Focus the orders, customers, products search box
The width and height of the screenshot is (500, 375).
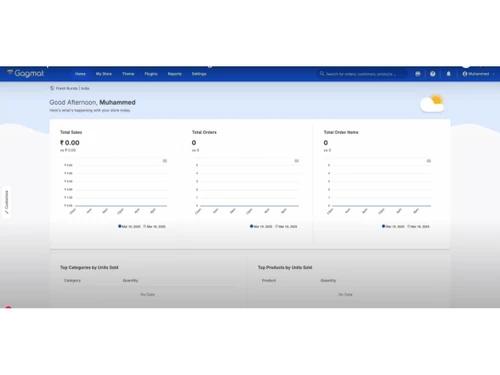point(363,74)
